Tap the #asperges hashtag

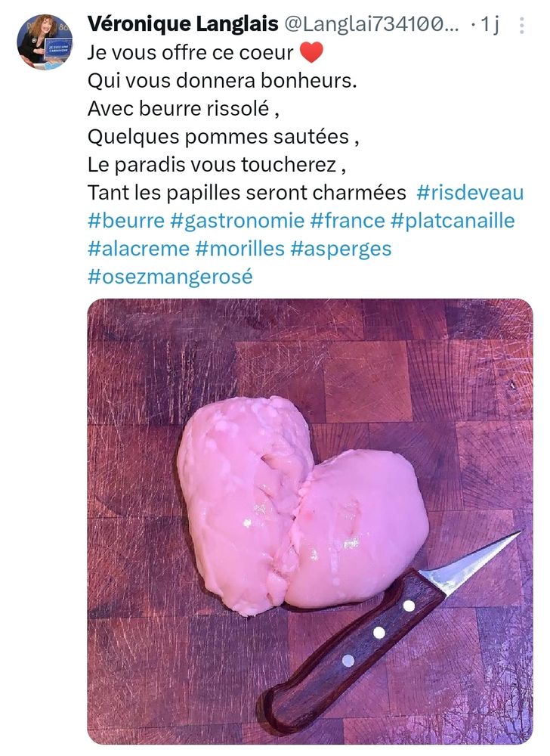point(341,249)
